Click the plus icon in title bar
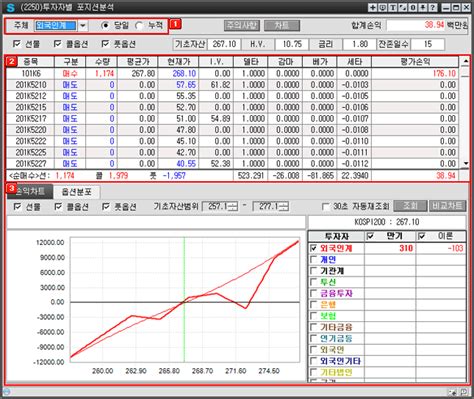 (373, 7)
